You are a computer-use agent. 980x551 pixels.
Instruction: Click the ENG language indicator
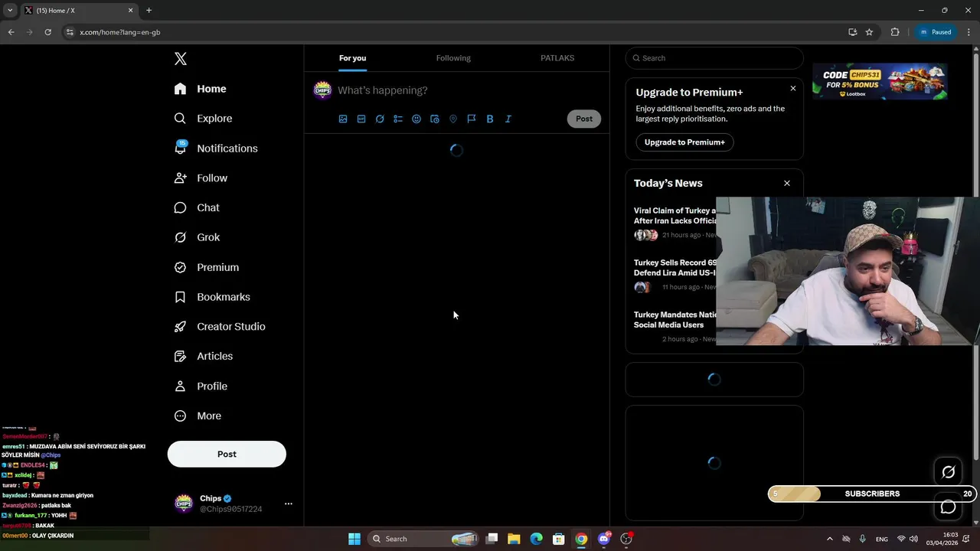coord(882,539)
